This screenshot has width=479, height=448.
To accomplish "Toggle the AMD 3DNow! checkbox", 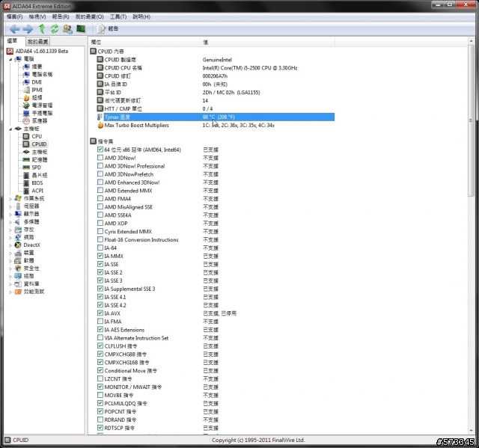I will pyautogui.click(x=100, y=158).
